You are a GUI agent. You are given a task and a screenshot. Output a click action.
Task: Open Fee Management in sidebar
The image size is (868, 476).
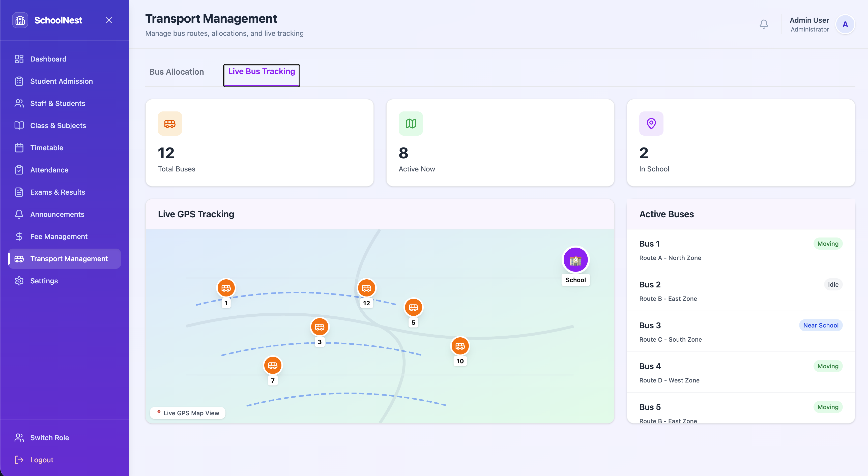(x=59, y=236)
